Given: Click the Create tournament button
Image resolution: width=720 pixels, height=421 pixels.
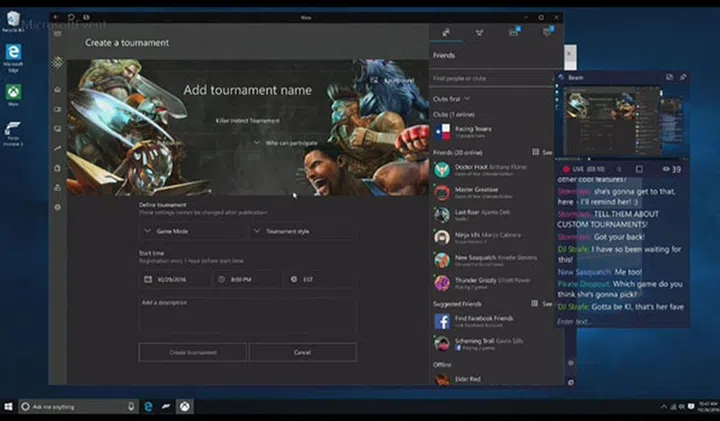Looking at the screenshot, I should (192, 352).
